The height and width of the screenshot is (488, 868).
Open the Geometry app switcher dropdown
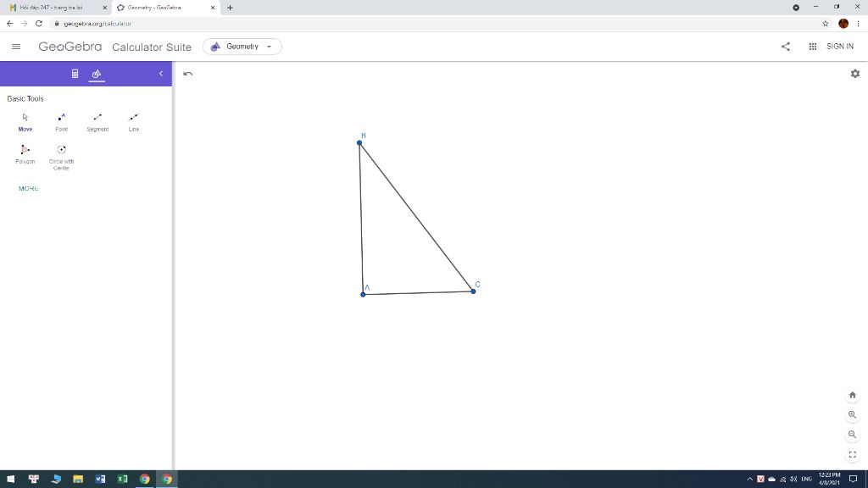coord(242,47)
